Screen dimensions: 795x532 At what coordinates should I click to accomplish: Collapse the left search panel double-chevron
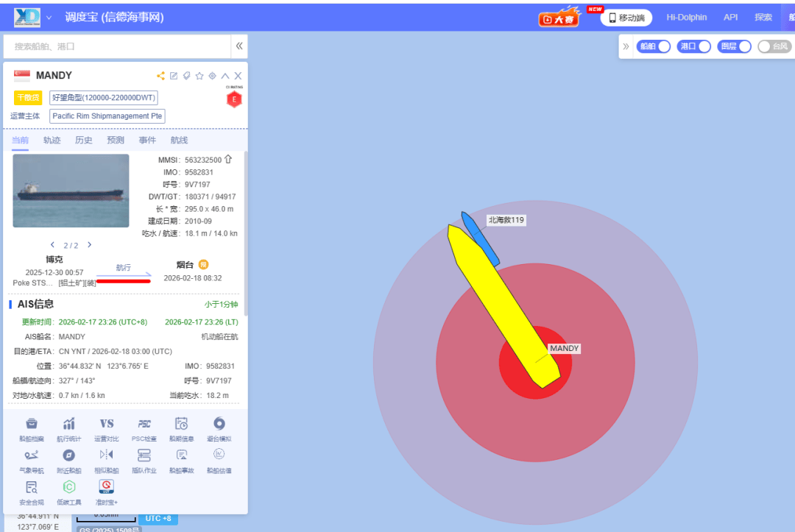click(239, 46)
